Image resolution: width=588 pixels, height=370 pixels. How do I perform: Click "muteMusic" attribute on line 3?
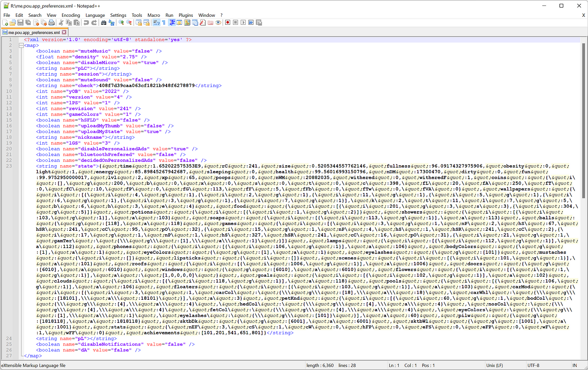94,51
